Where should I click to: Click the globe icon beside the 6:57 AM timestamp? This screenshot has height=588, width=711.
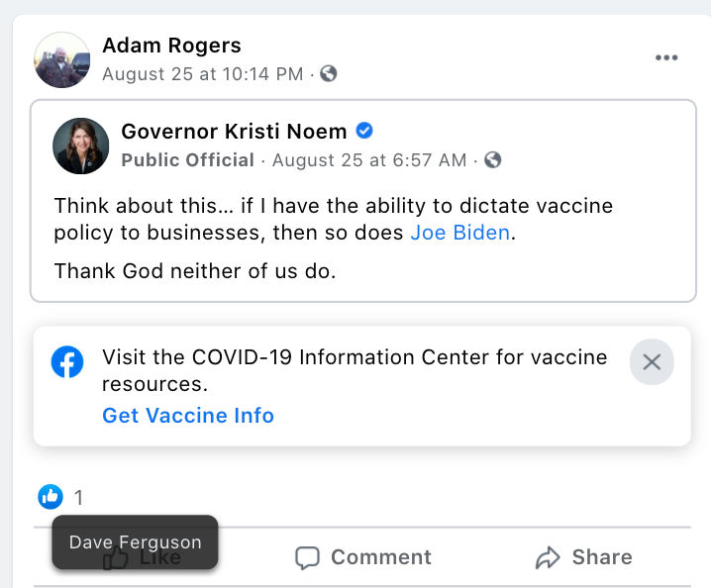tap(492, 160)
